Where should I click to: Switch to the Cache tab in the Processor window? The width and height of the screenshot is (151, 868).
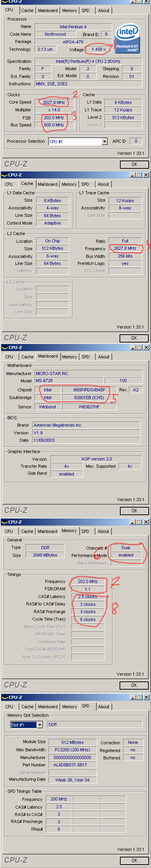tap(27, 10)
